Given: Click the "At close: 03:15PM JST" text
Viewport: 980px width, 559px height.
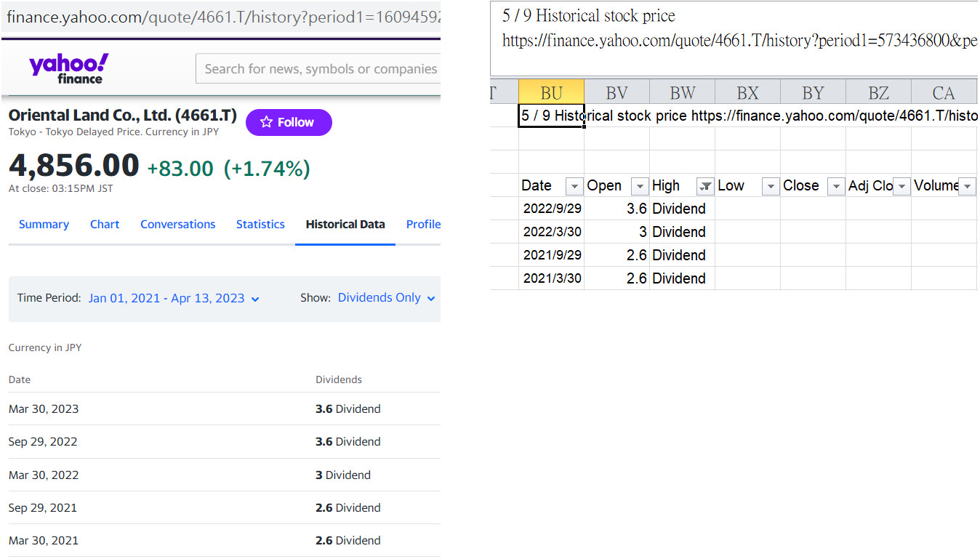Looking at the screenshot, I should point(60,189).
